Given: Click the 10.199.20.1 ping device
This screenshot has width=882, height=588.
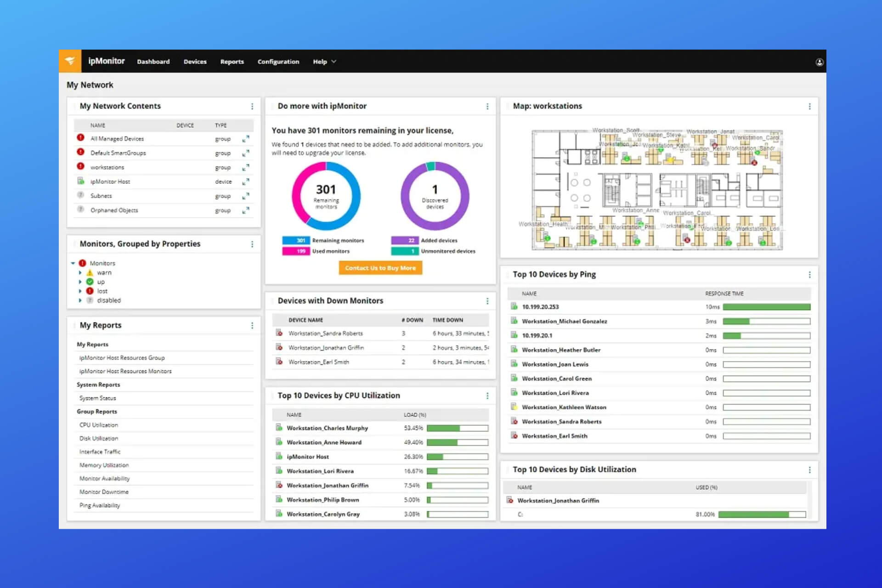Looking at the screenshot, I should pos(537,335).
